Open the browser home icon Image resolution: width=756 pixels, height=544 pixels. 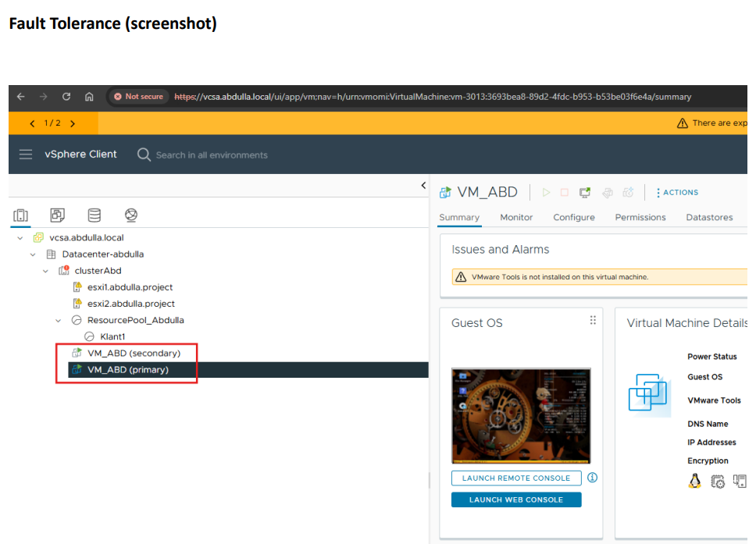(x=89, y=96)
